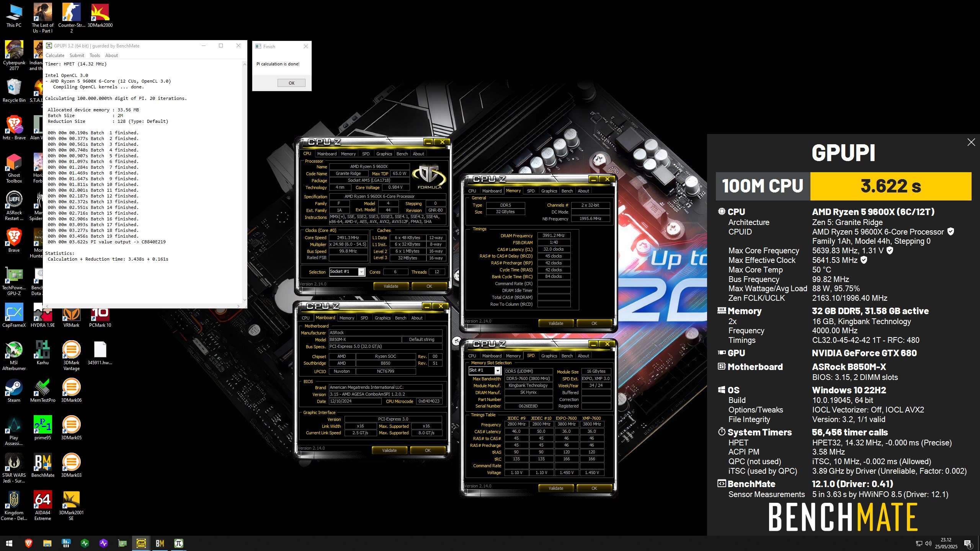This screenshot has height=551, width=980.
Task: Open the About menu in GPUPI
Action: (111, 55)
